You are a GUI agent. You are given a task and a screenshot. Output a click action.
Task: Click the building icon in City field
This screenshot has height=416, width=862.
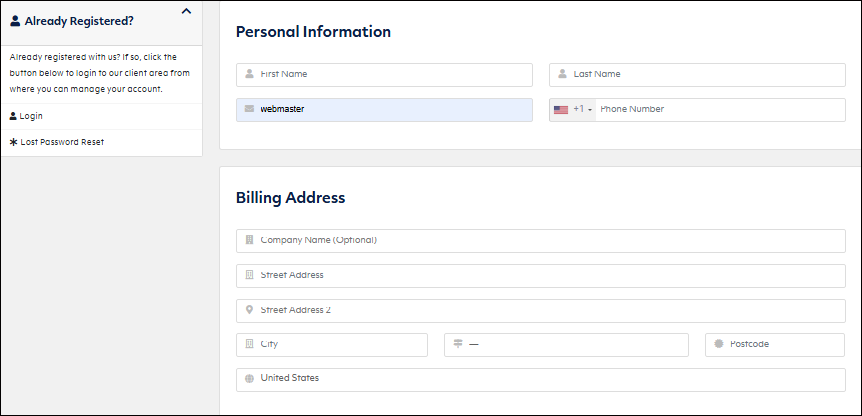249,344
